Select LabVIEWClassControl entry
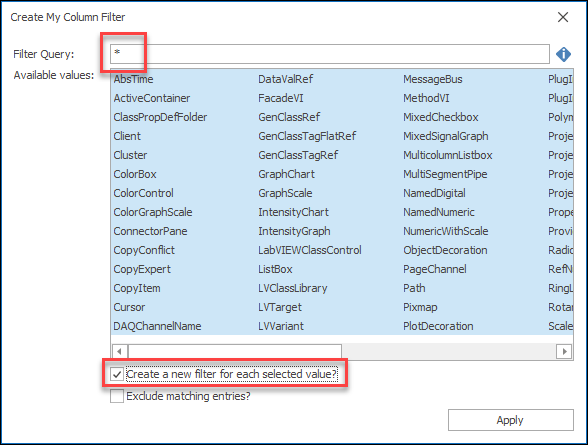Image resolution: width=588 pixels, height=445 pixels. click(310, 250)
